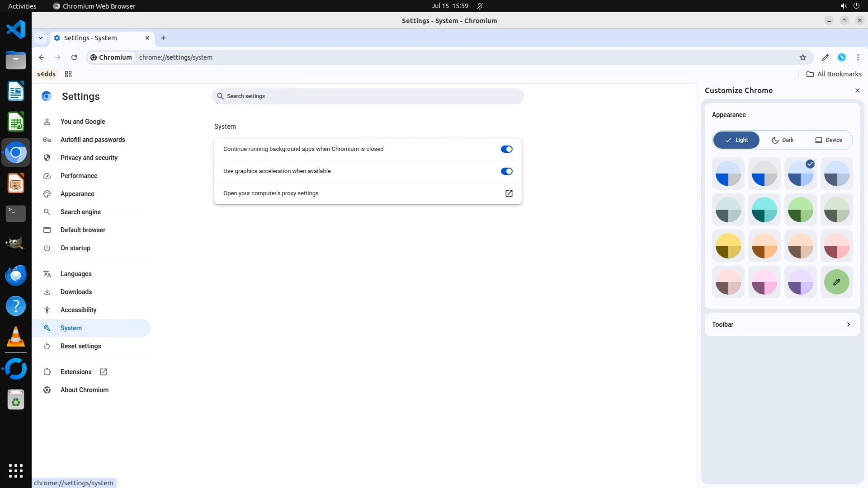The height and width of the screenshot is (488, 868).
Task: Open the tab search dropdown arrow
Action: [x=41, y=38]
